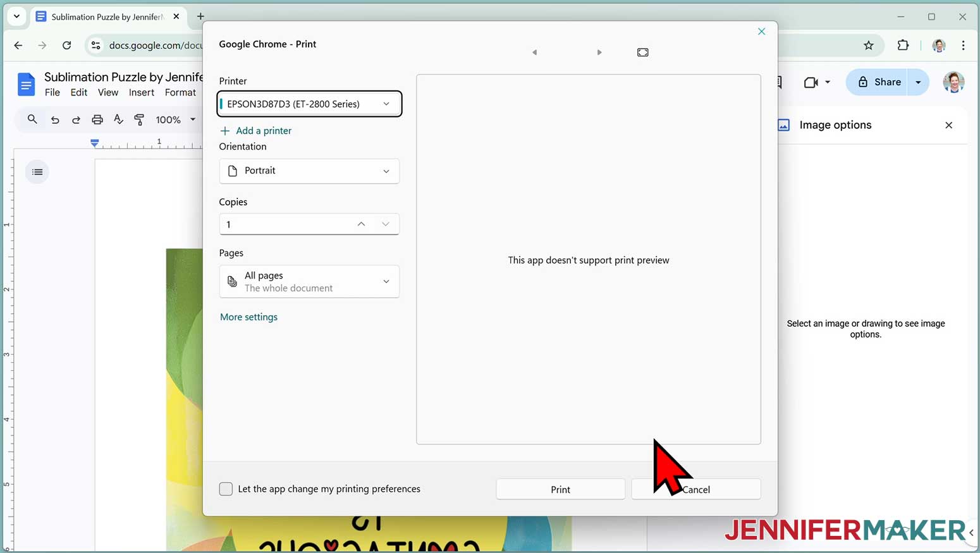The image size is (980, 553).
Task: Click the video call camera icon
Action: 811,82
